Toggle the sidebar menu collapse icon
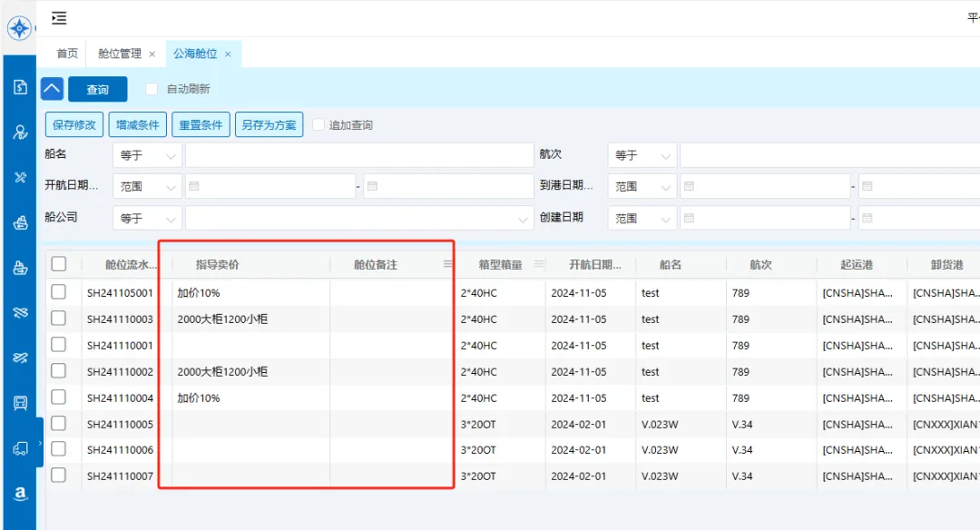The height and width of the screenshot is (530, 980). click(59, 18)
